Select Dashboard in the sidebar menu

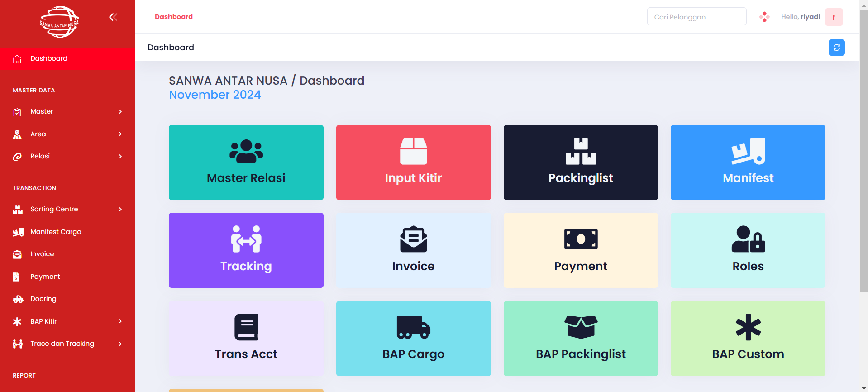67,59
